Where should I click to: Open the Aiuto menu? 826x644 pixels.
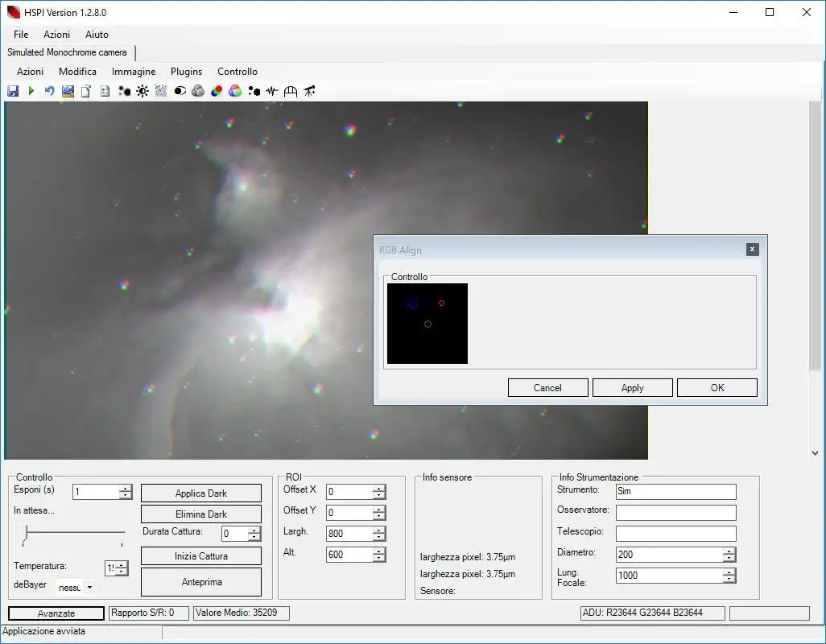tap(97, 35)
